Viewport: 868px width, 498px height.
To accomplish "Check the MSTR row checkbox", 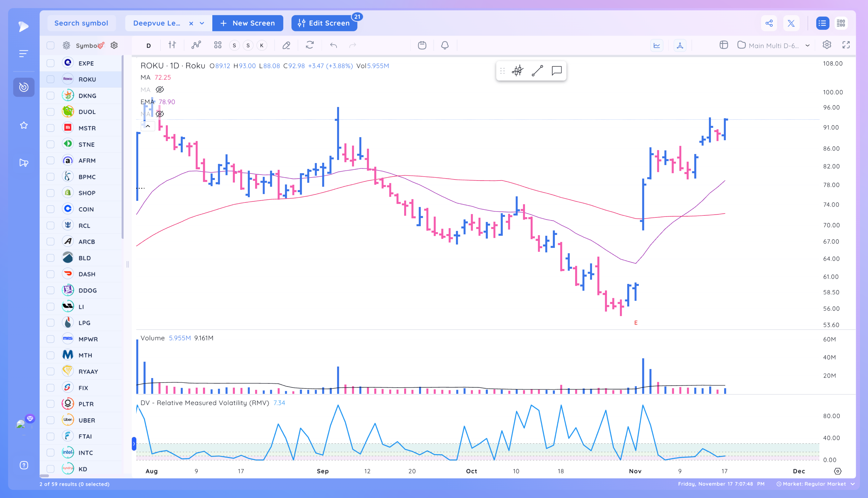I will pos(51,128).
